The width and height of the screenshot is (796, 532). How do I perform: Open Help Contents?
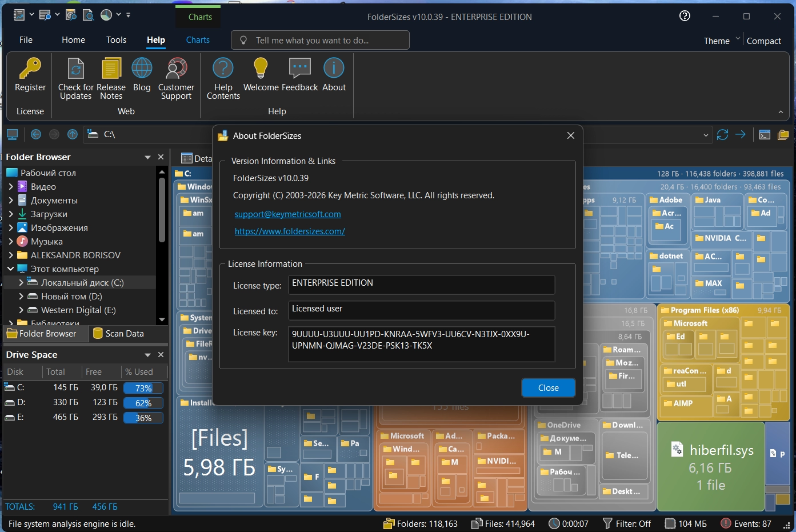223,70
